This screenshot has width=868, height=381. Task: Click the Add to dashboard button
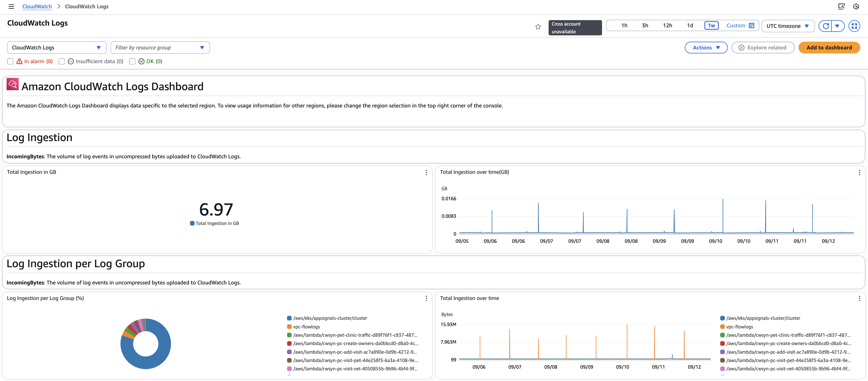tap(829, 47)
